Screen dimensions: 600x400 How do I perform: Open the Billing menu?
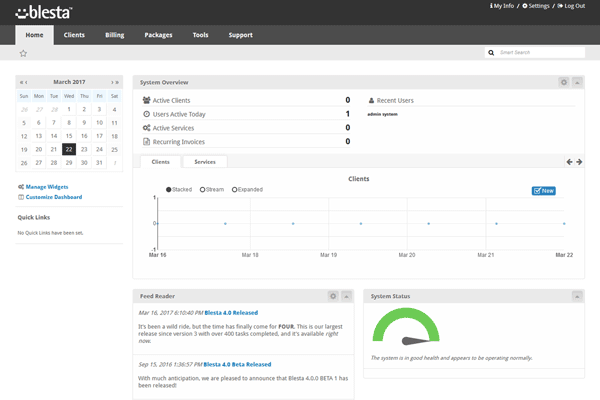pyautogui.click(x=115, y=35)
